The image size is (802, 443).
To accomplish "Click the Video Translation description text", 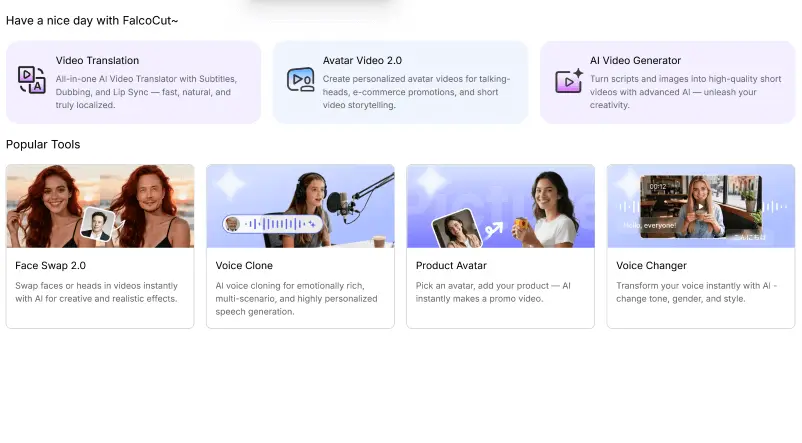I will (x=146, y=91).
